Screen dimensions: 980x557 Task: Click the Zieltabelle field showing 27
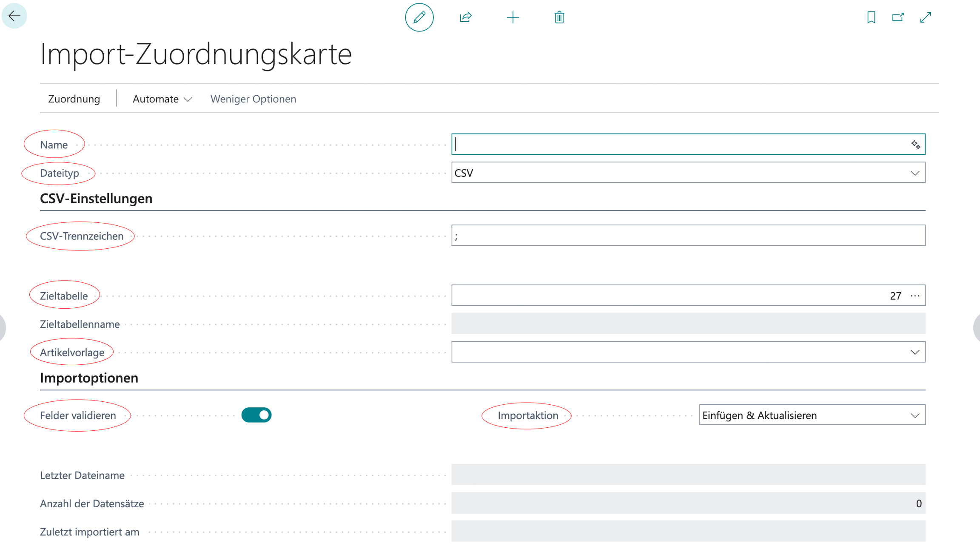(688, 296)
